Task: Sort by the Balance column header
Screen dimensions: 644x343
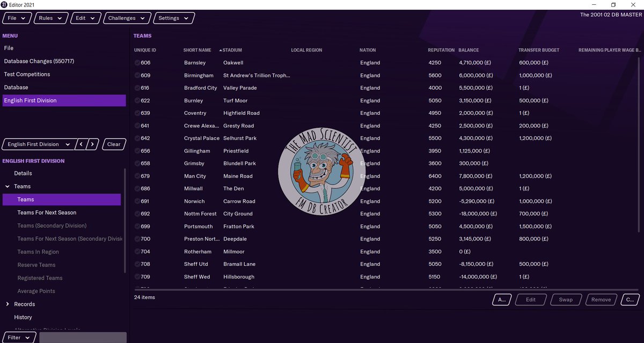Action: (x=469, y=50)
